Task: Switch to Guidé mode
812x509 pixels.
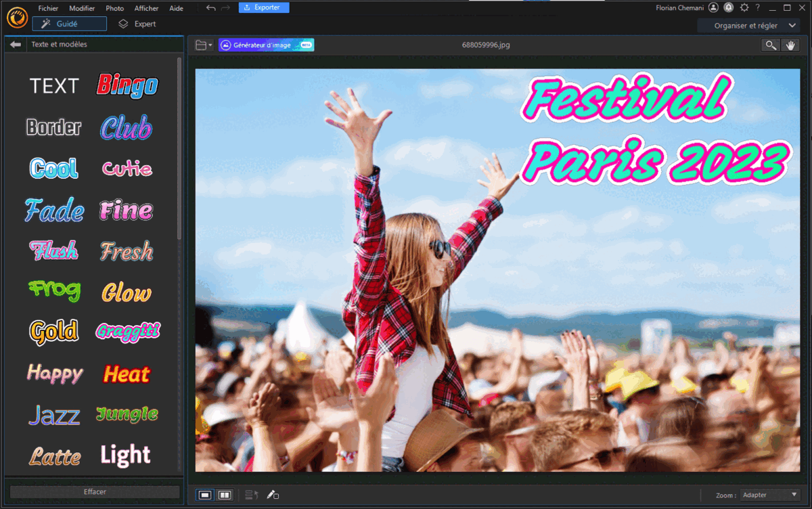Action: (x=69, y=24)
